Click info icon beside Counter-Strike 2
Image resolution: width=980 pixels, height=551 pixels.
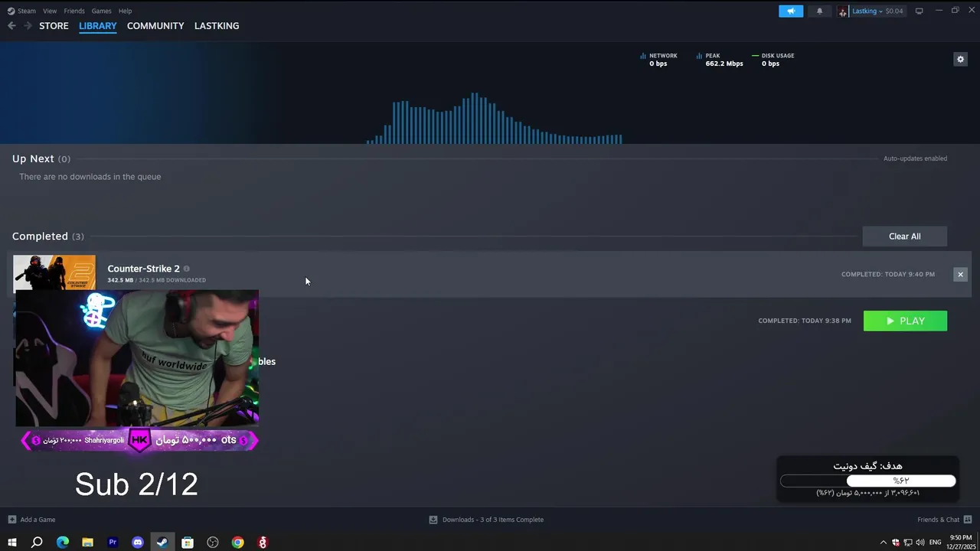(186, 269)
